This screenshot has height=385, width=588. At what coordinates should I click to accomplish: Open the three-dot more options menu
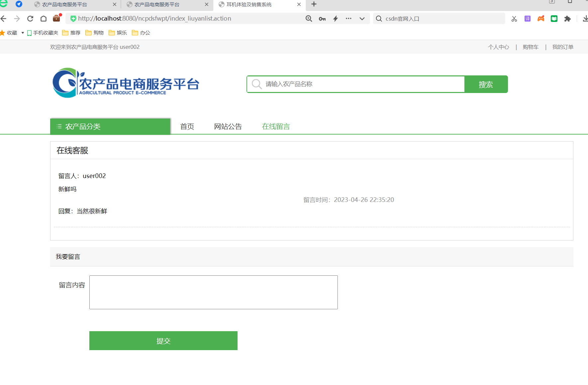point(348,19)
